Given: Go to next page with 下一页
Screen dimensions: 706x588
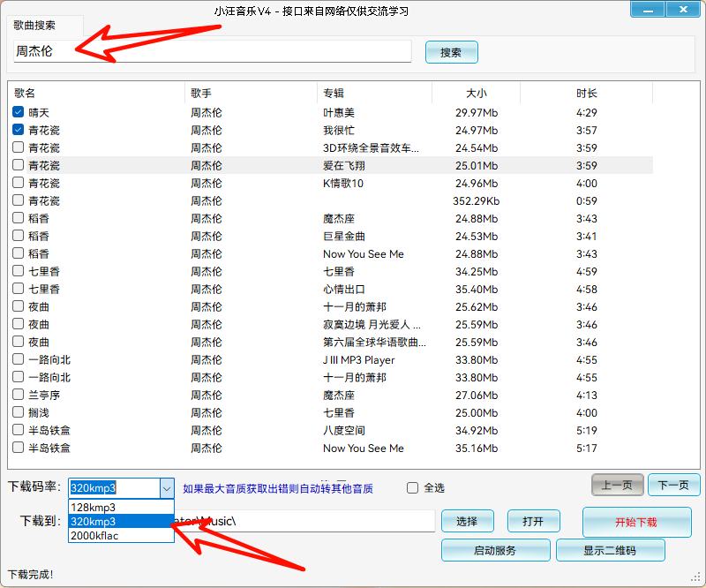Looking at the screenshot, I should point(673,486).
